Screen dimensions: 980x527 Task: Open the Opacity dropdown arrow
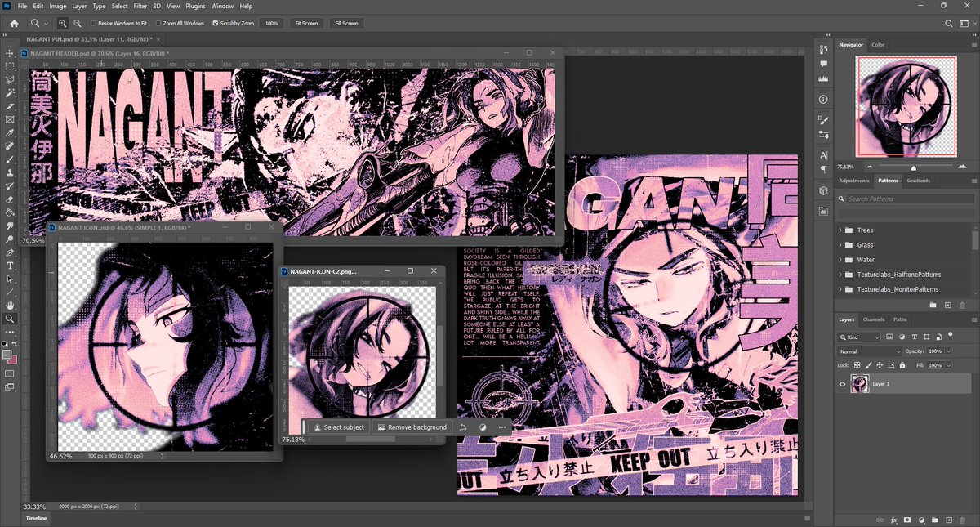(x=948, y=351)
